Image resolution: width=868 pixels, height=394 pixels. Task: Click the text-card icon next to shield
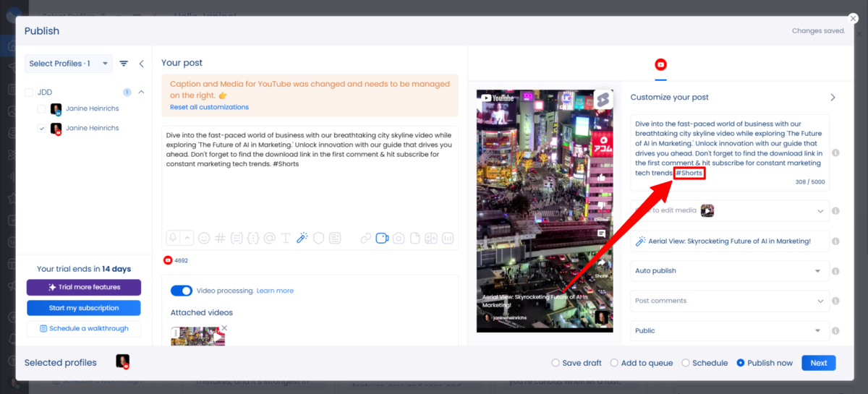[335, 238]
